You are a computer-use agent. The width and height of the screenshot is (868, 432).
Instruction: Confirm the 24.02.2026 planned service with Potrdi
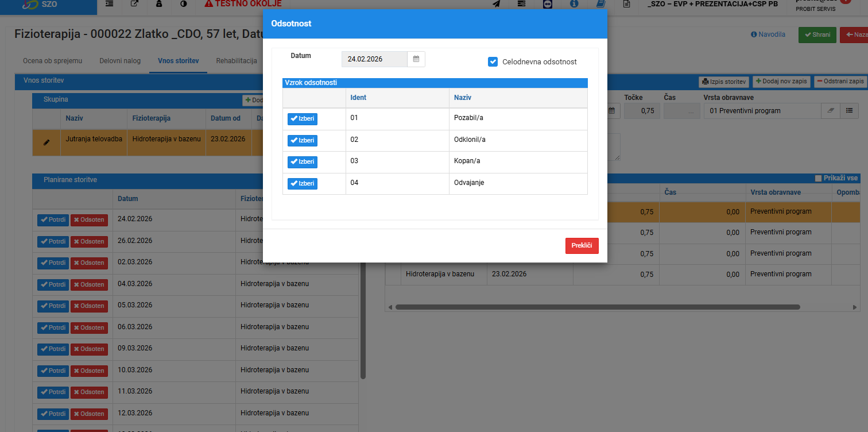(53, 220)
